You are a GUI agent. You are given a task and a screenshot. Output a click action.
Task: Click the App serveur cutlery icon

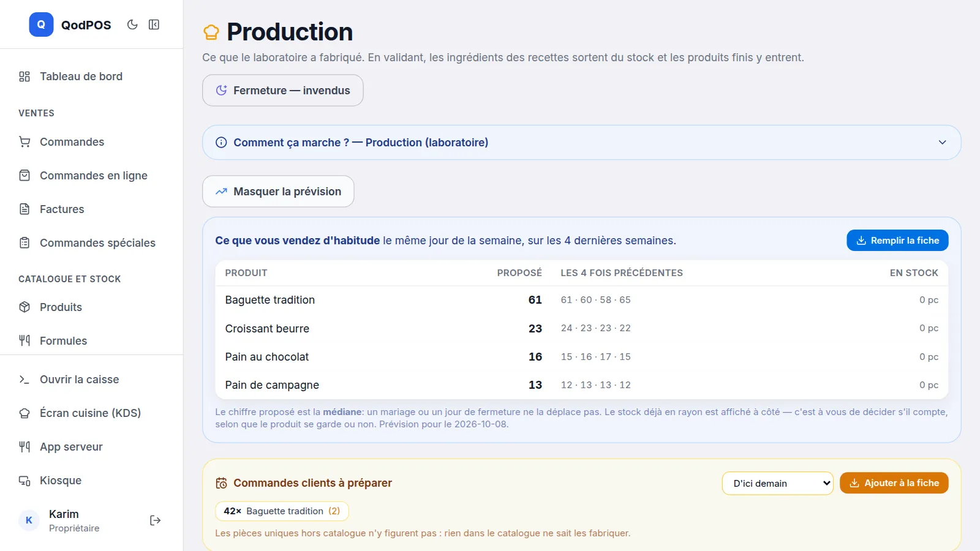click(24, 447)
